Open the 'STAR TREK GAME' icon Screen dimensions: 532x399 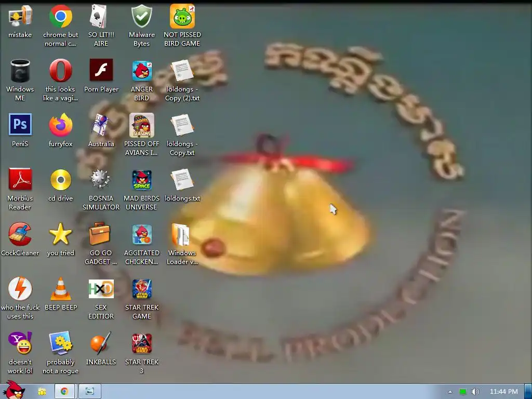[142, 289]
